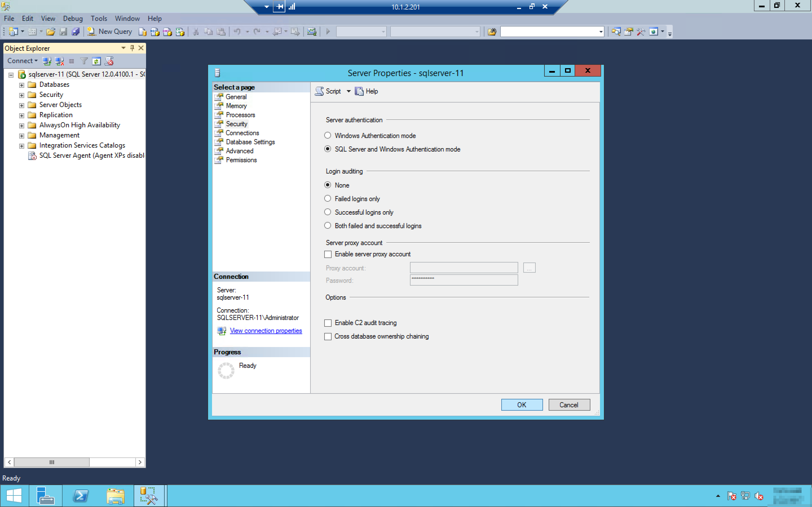The image size is (812, 507).
Task: Open the Tools menu
Action: pyautogui.click(x=99, y=18)
